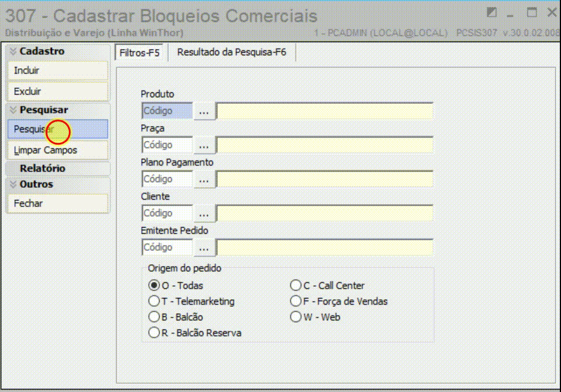Close the form using Fechar

coord(58,204)
